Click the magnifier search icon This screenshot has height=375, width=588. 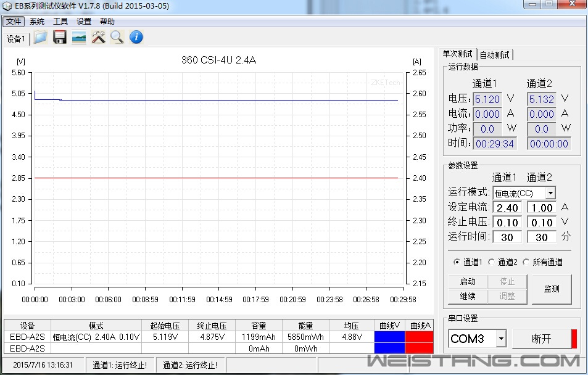coord(117,37)
